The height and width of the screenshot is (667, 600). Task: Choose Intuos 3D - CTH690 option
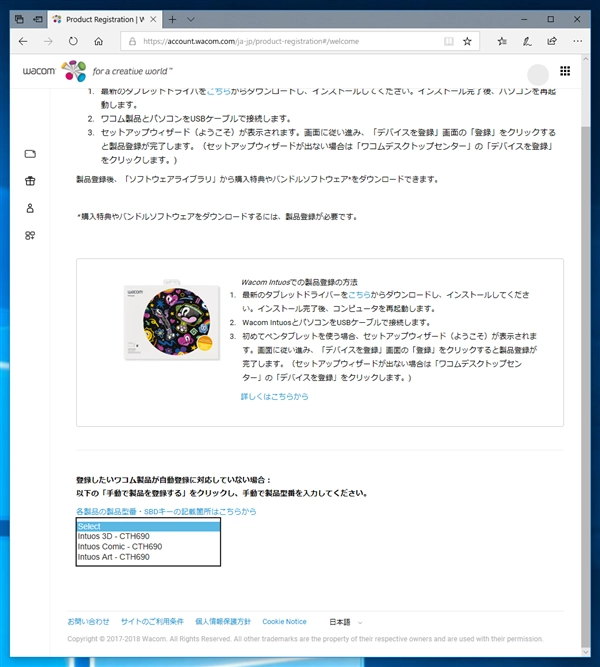149,536
